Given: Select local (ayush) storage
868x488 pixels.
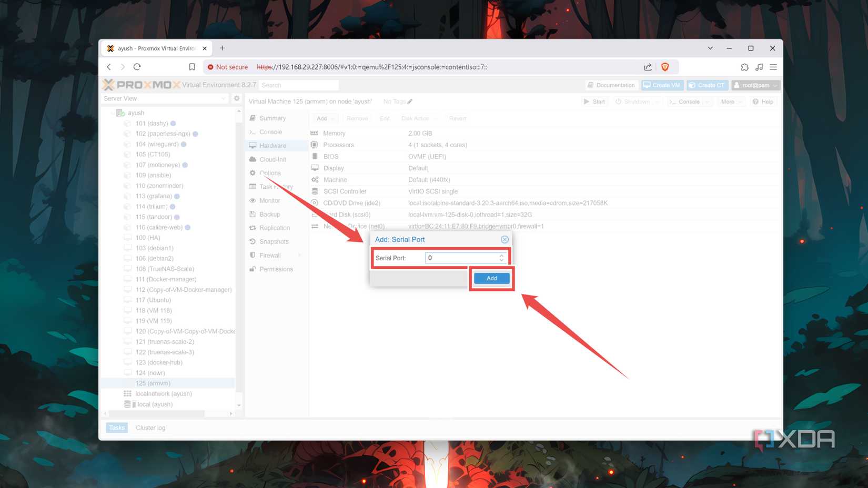Looking at the screenshot, I should (x=155, y=404).
